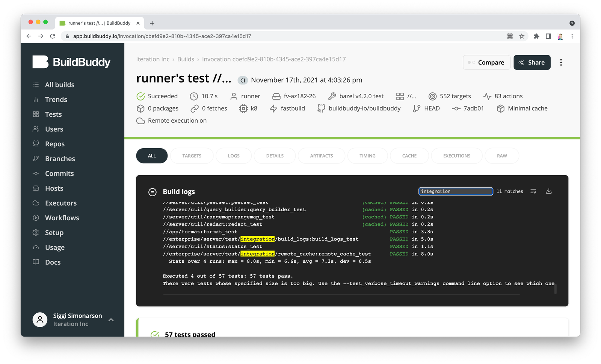Image resolution: width=601 pixels, height=364 pixels.
Task: Switch to the RAW tab
Action: point(502,156)
